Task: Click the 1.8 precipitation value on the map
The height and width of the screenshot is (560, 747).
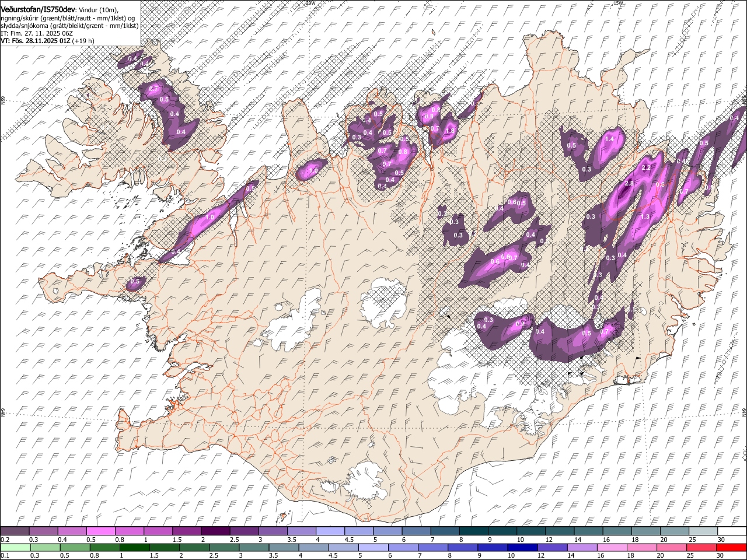Action: click(450, 131)
